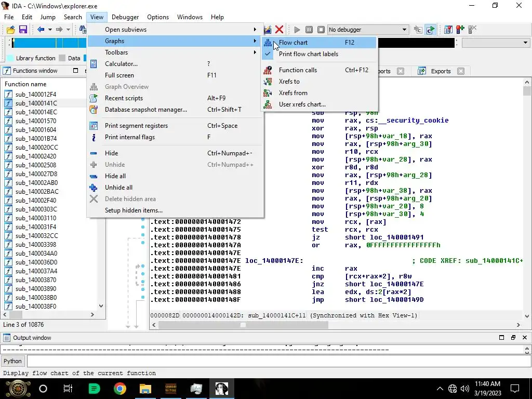The image size is (532, 399).
Task: Jump back using the blue left arrow
Action: [41, 30]
